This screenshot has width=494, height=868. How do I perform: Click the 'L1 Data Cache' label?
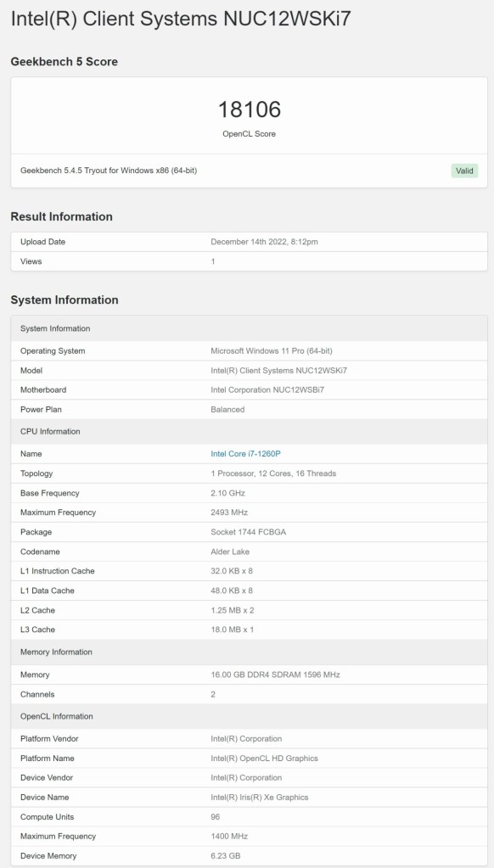(x=47, y=591)
